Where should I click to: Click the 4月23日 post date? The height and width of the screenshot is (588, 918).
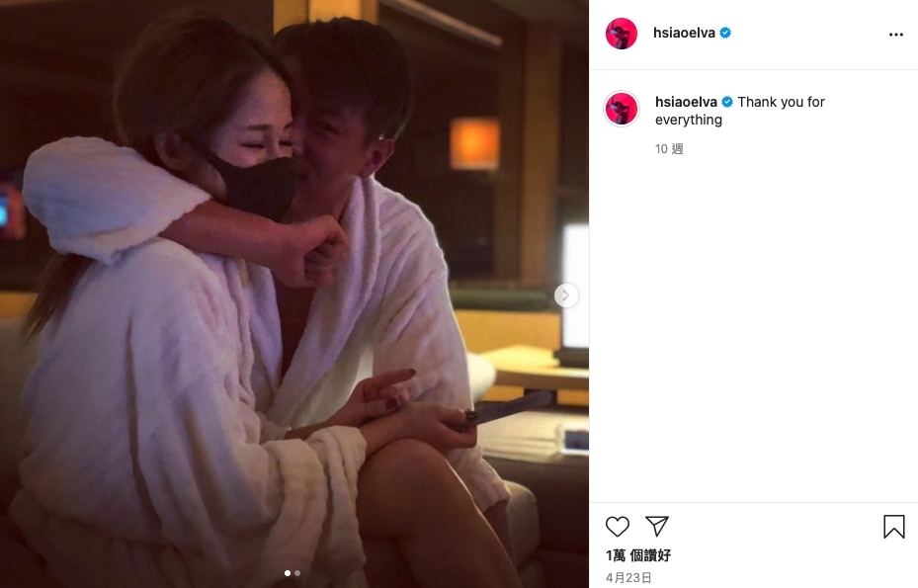(628, 577)
